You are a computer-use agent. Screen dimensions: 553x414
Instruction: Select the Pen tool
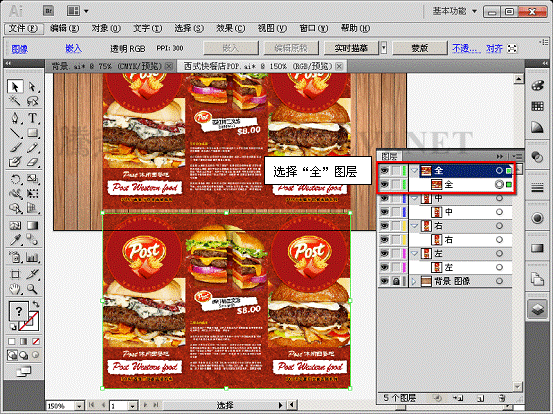click(15, 117)
